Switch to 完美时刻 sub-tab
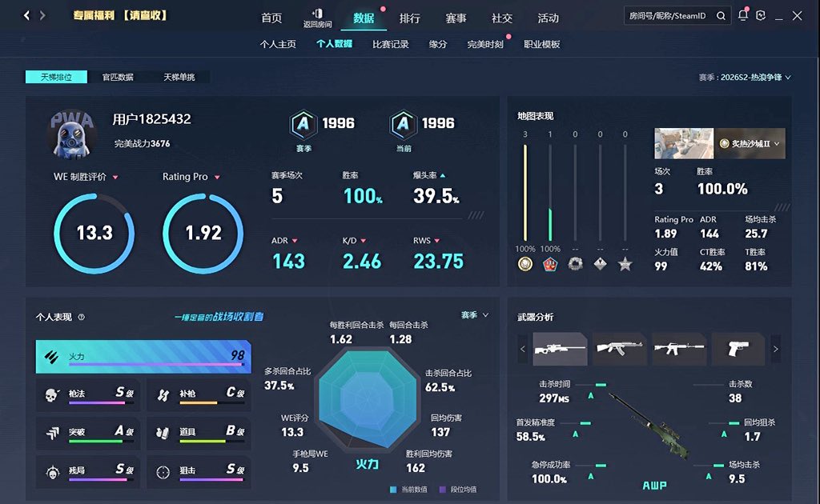820x504 pixels. coord(485,44)
